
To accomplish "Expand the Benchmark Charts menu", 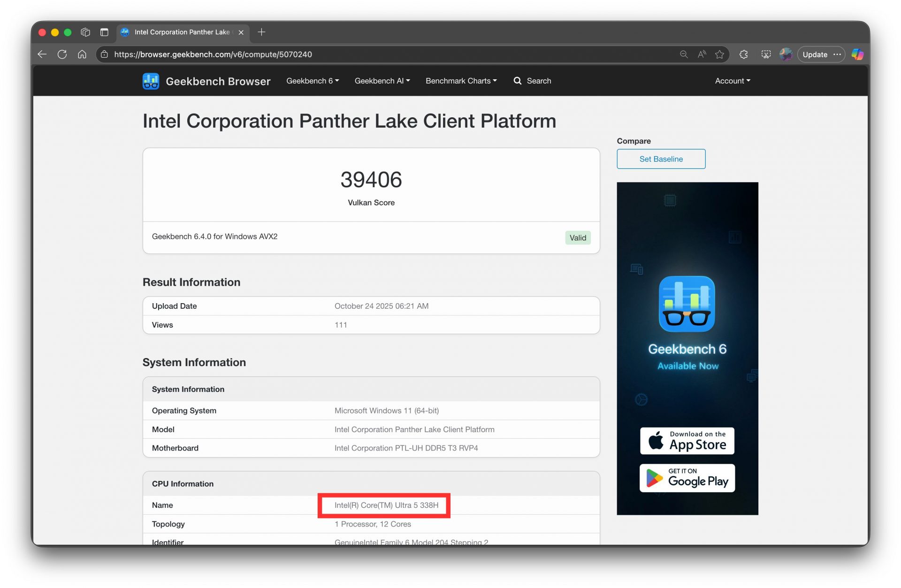I will pyautogui.click(x=461, y=81).
